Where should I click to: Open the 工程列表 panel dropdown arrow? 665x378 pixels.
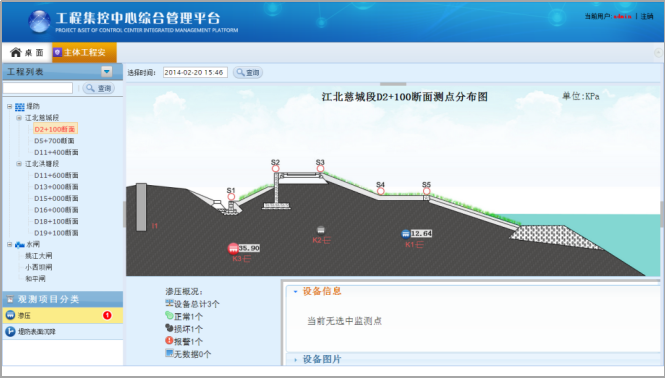point(107,72)
